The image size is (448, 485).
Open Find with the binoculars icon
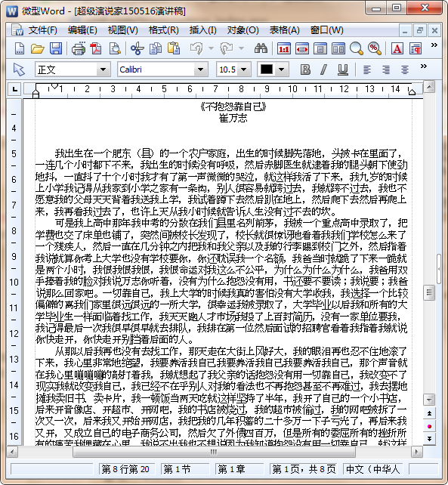point(261,49)
